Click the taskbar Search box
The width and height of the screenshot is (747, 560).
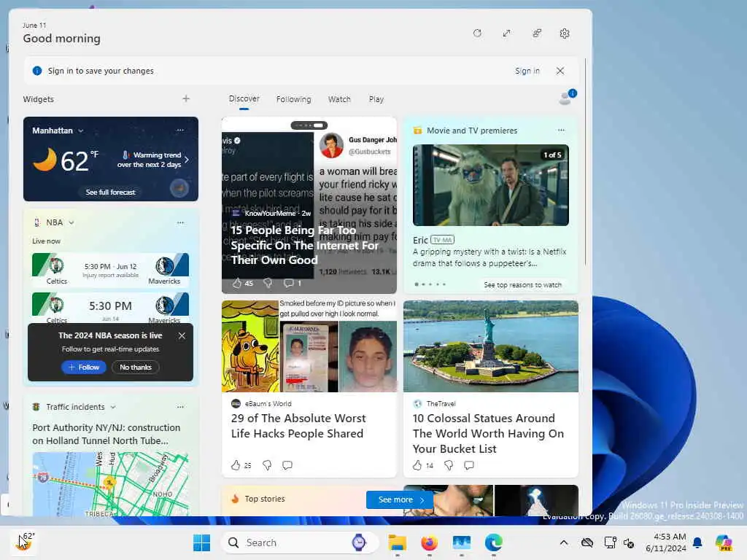pyautogui.click(x=300, y=542)
